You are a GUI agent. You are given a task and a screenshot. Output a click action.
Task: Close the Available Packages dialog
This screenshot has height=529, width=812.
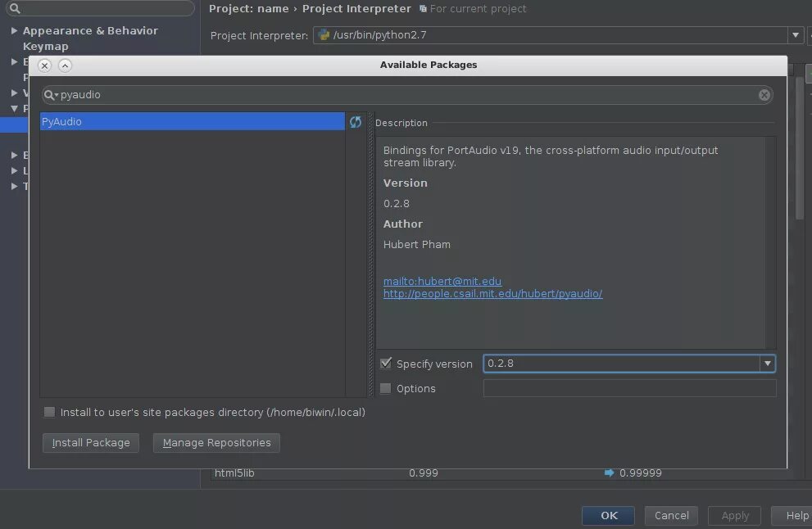[44, 66]
